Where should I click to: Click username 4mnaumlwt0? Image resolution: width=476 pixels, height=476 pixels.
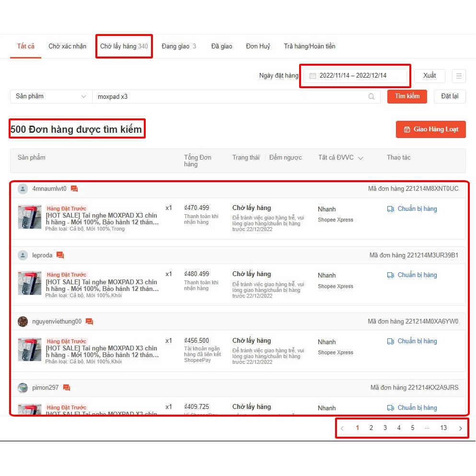pyautogui.click(x=49, y=189)
